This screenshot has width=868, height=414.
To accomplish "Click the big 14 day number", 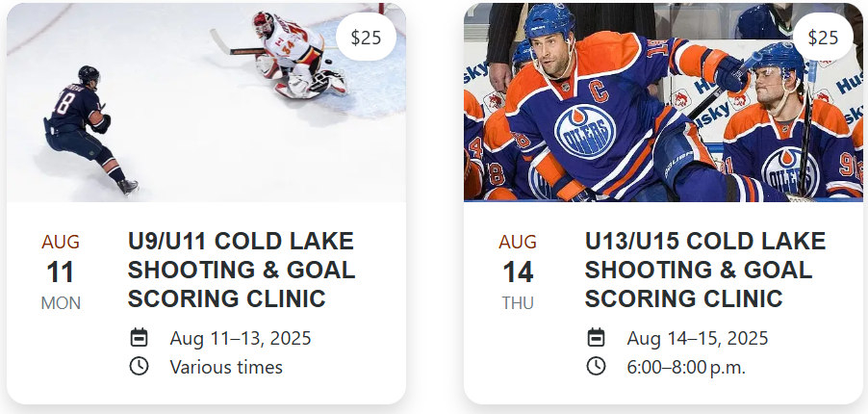I will [x=518, y=272].
